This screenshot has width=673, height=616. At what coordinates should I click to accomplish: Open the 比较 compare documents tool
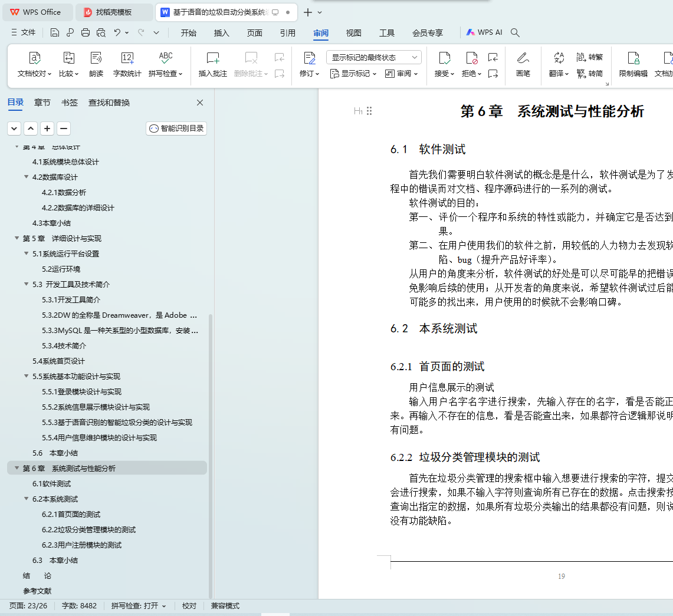(68, 64)
